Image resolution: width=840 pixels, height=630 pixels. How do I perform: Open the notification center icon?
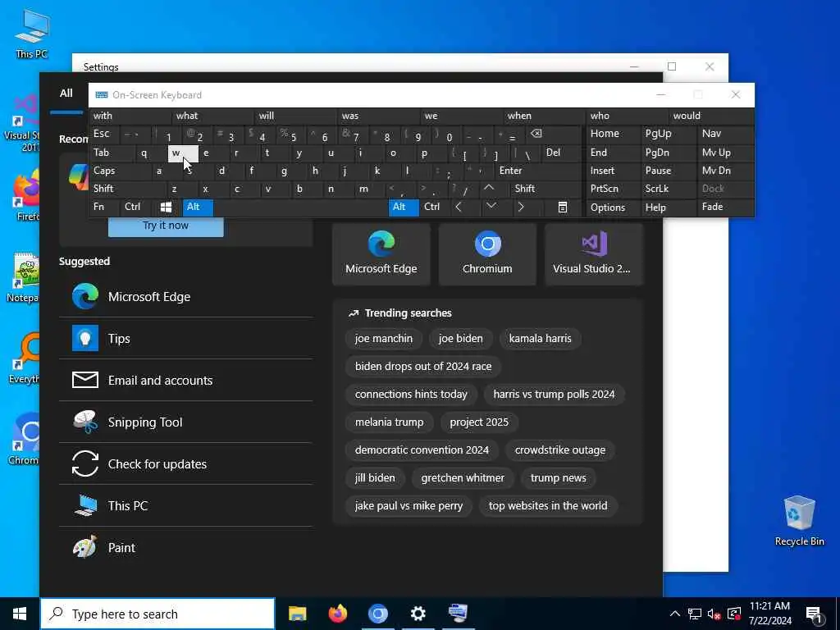814,614
